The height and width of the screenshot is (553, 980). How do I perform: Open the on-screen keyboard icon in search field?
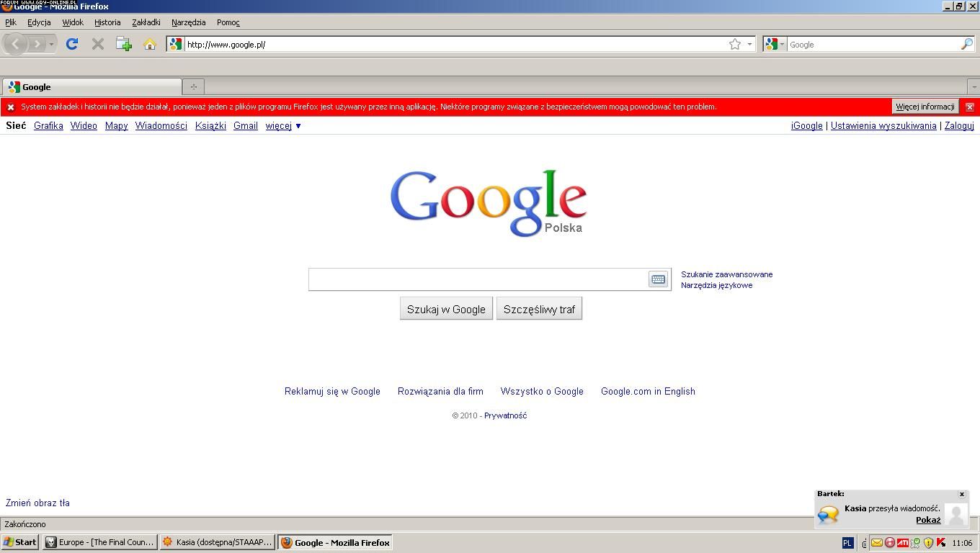658,279
